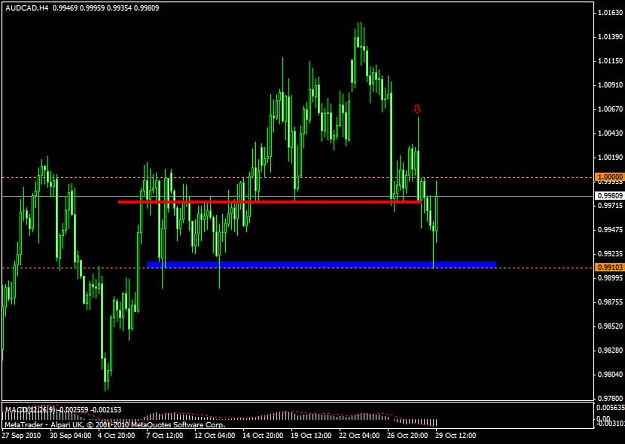Screen dimensions: 625x444
Task: Click the AUDCAD,H4 chart title text
Action: pyautogui.click(x=27, y=8)
